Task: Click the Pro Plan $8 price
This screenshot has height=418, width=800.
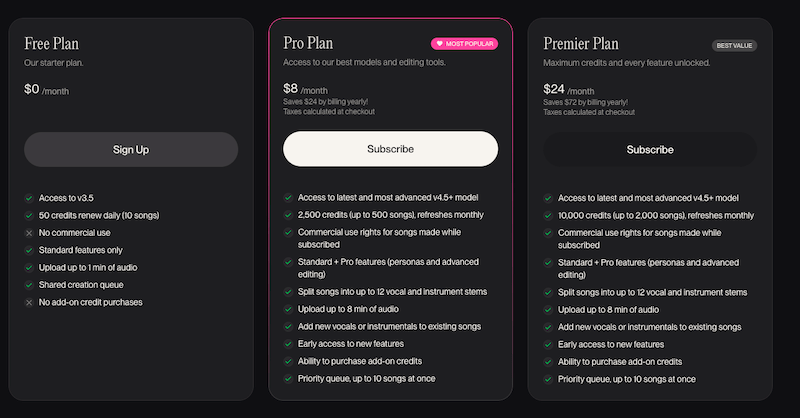Action: [x=291, y=88]
